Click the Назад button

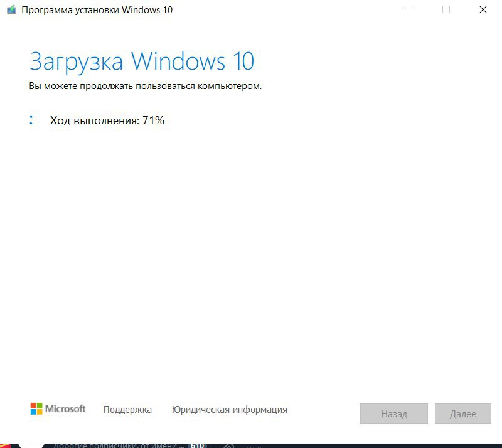[x=394, y=413]
